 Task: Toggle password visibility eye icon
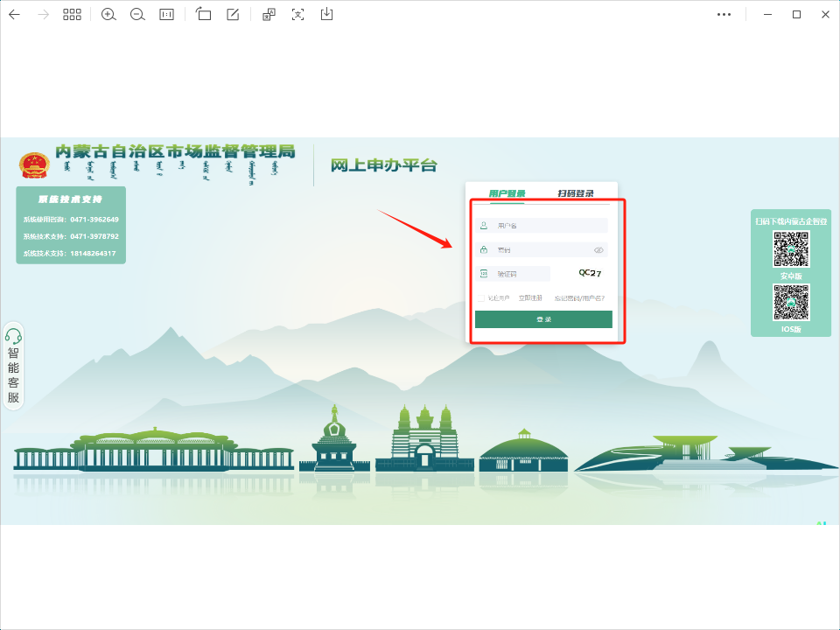598,249
